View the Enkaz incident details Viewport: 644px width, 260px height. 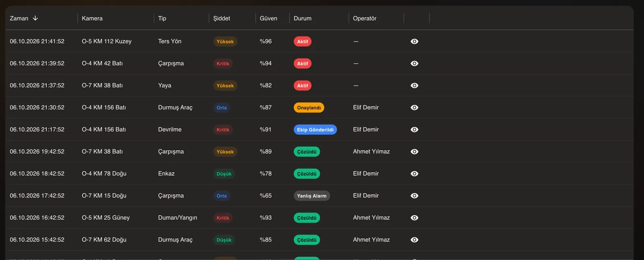(414, 174)
